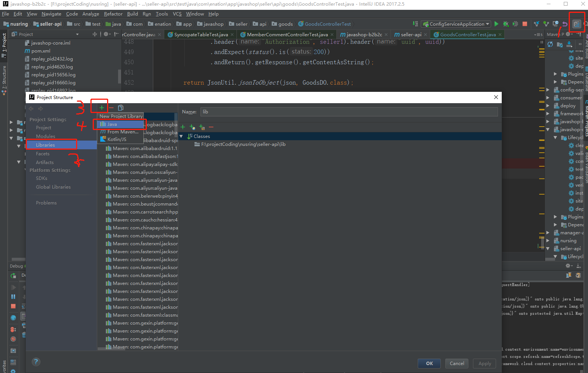The image size is (588, 373).
Task: Start debugging with the bug icon
Action: pyautogui.click(x=506, y=24)
